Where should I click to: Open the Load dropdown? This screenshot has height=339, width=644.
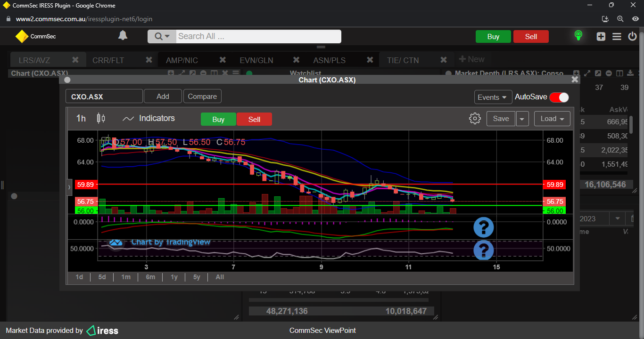tap(552, 119)
